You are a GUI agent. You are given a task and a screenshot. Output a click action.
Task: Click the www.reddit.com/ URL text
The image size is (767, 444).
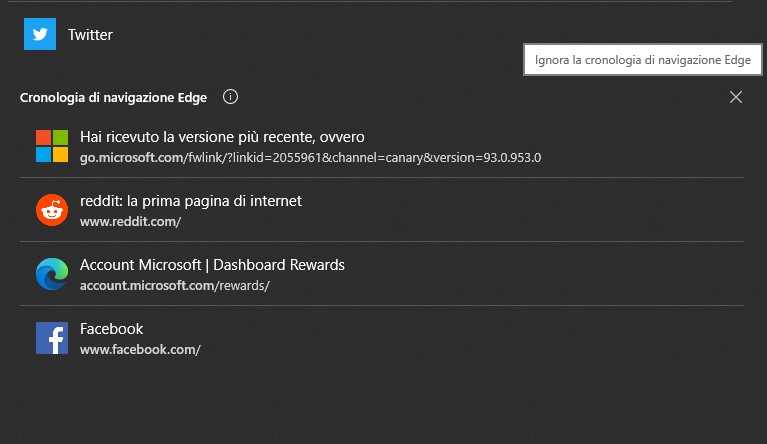coord(131,222)
